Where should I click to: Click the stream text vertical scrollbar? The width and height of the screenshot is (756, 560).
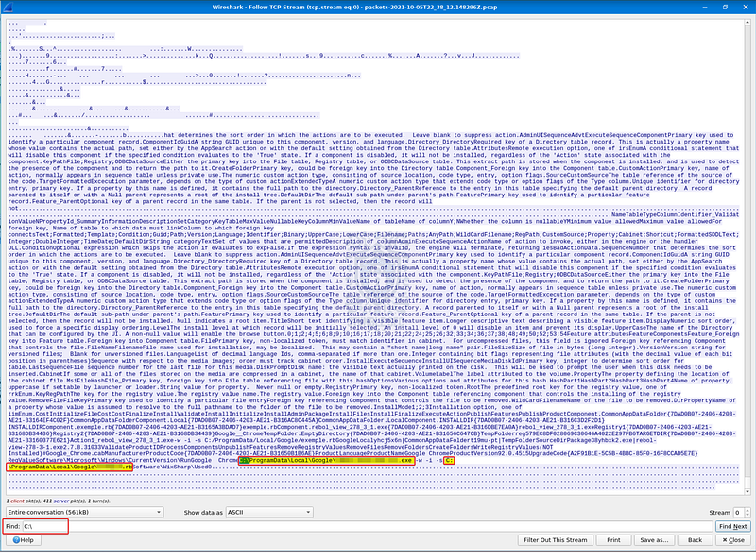tap(747, 258)
